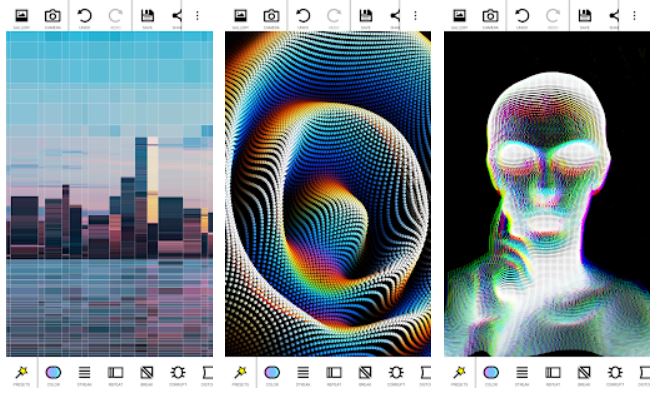
Task: Open Color tab below the face image
Action: 490,374
